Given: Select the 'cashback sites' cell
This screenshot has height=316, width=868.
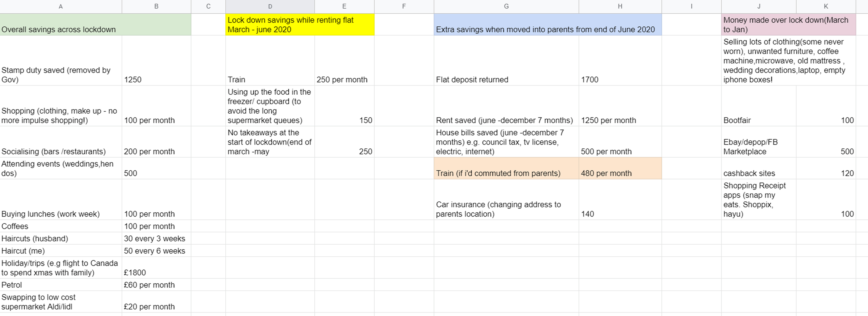Looking at the screenshot, I should (x=759, y=168).
